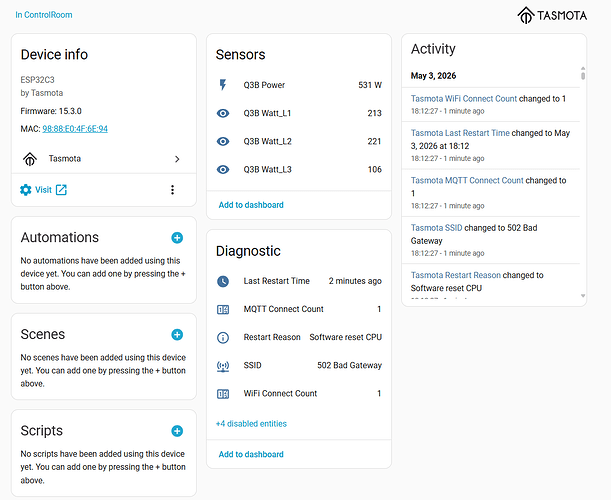This screenshot has height=500, width=611.
Task: Open the Restart Reason diagnostic entity
Action: tap(299, 337)
